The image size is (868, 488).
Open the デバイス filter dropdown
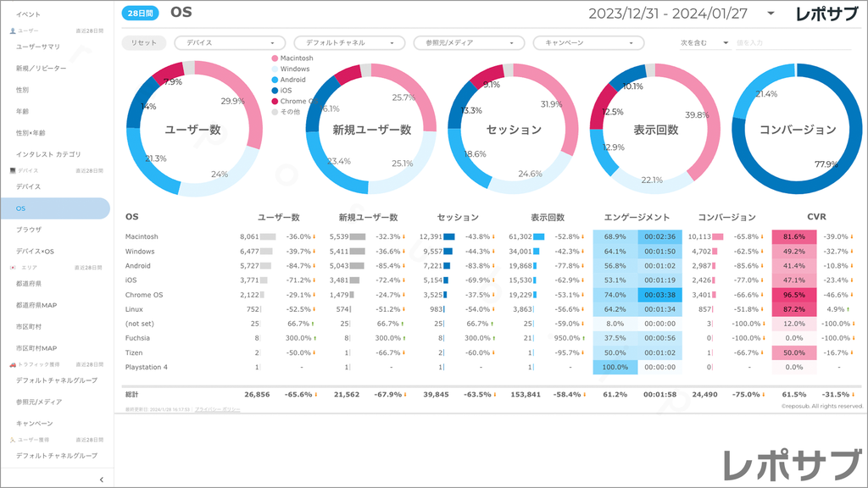point(230,42)
